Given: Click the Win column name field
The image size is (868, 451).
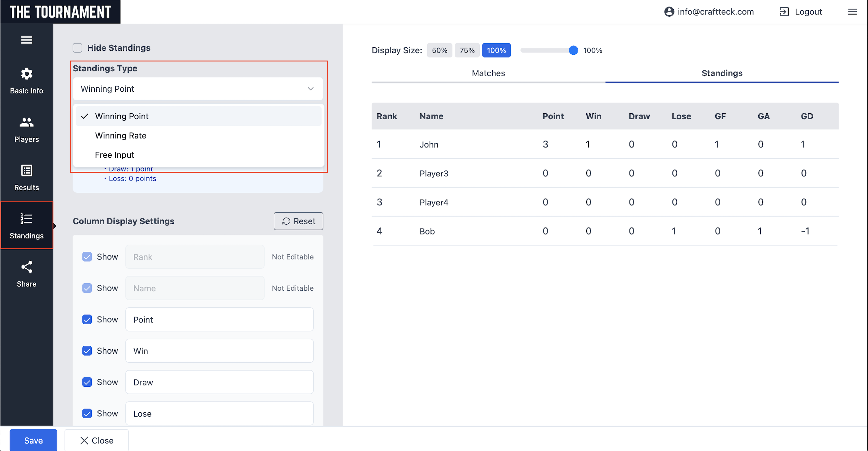Looking at the screenshot, I should [219, 351].
